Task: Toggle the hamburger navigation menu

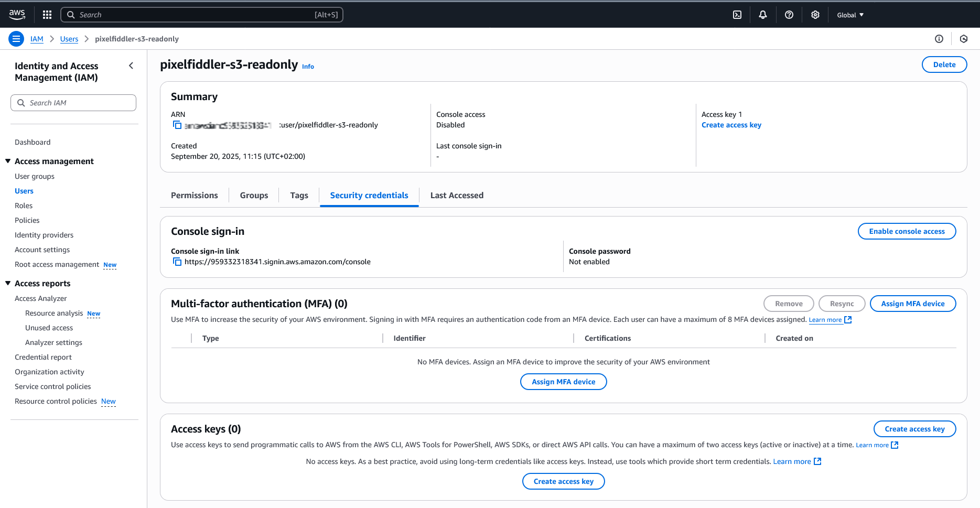Action: [16, 39]
